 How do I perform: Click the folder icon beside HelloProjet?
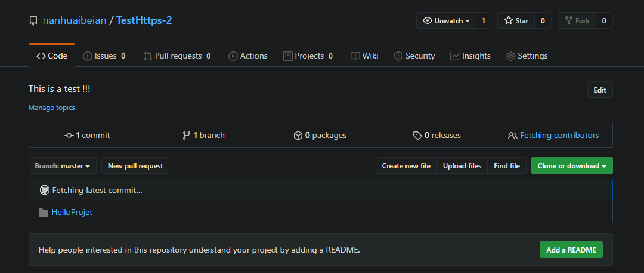pyautogui.click(x=43, y=213)
